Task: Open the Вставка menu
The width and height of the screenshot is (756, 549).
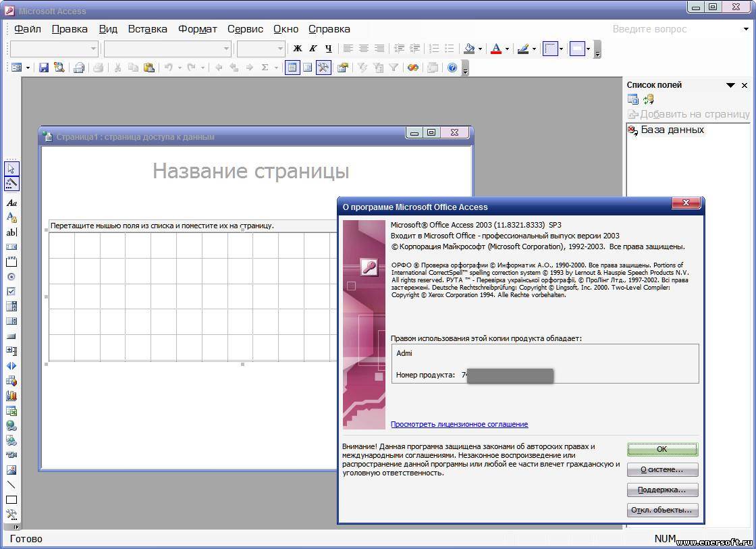Action: [x=148, y=29]
